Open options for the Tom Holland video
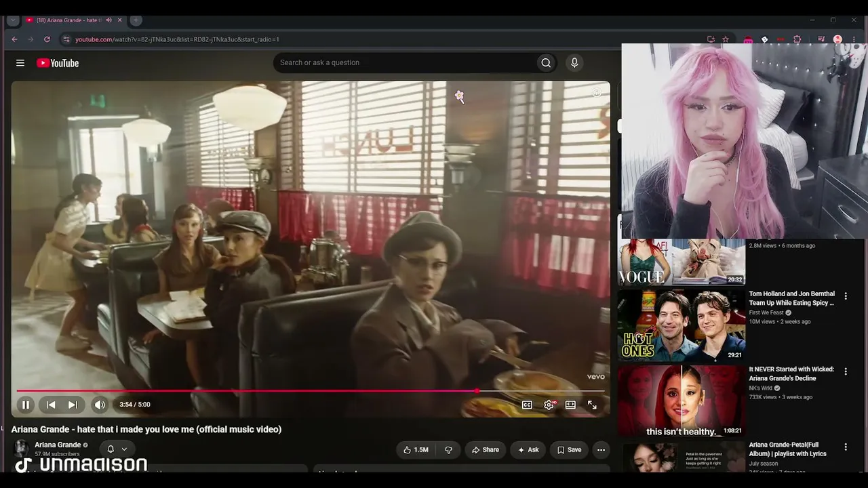 tap(846, 296)
